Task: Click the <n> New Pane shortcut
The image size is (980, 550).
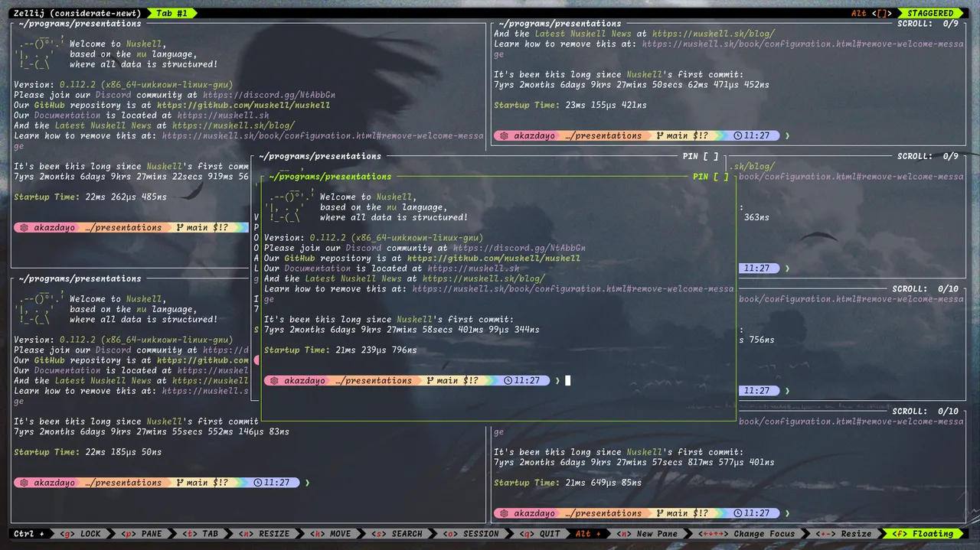Action: point(647,534)
